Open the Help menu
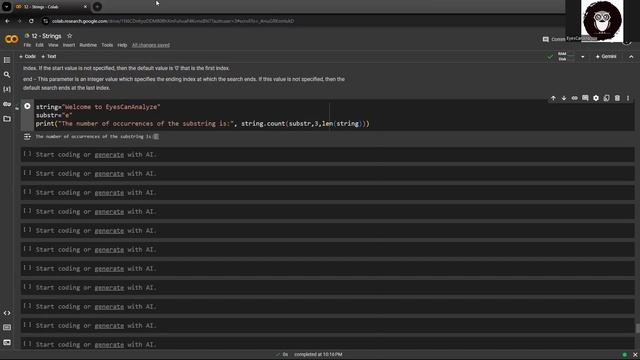640x360 pixels. (122, 45)
